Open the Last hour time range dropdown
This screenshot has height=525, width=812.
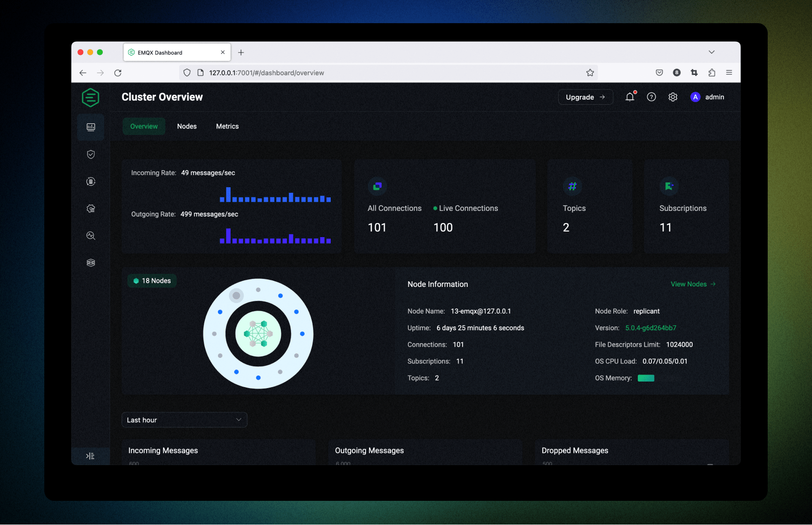[x=184, y=420]
